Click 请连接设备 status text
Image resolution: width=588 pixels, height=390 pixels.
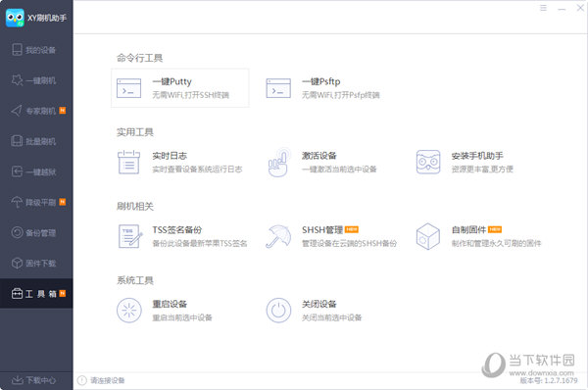tap(107, 380)
